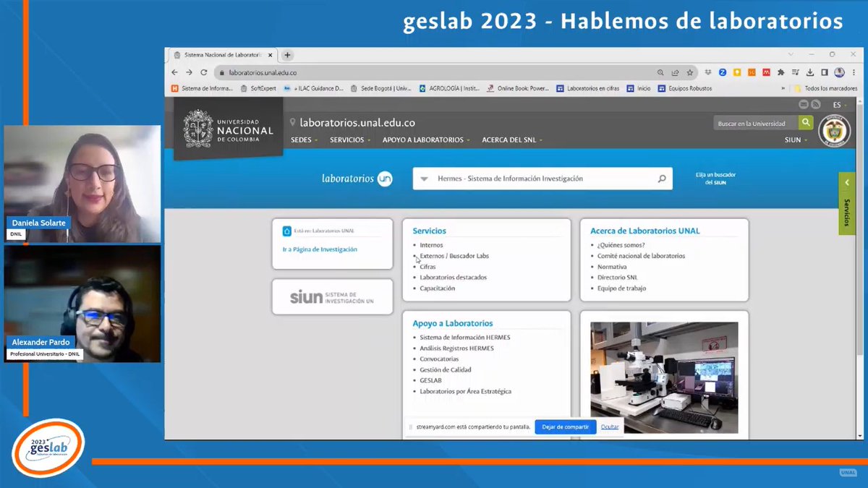Open the Online Book: Power... bookmark
Screen dimensions: 868x488
(518, 88)
